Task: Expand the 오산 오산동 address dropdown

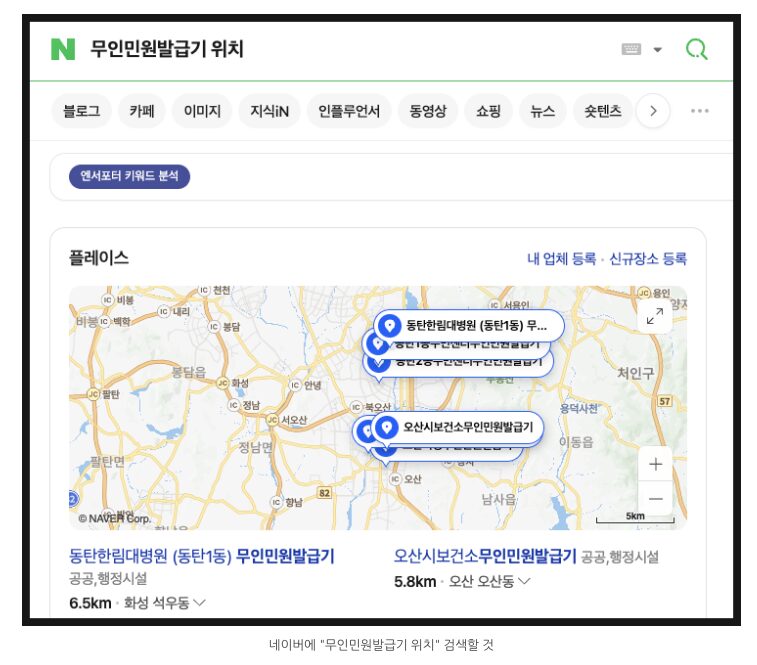Action: [x=524, y=581]
